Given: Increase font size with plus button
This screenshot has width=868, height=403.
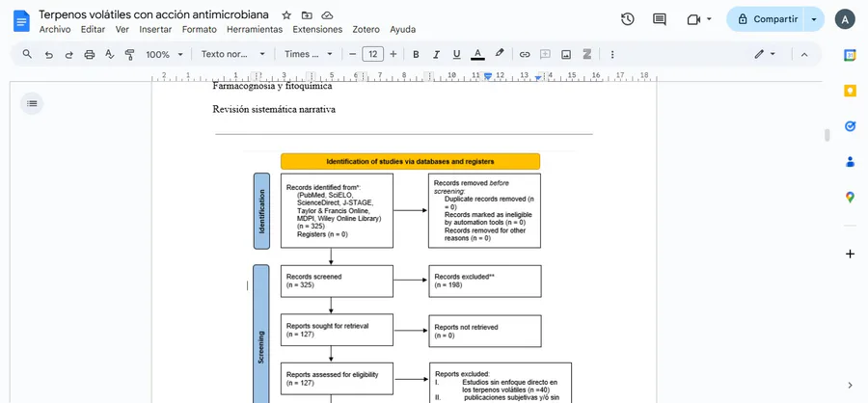Looking at the screenshot, I should [x=393, y=54].
